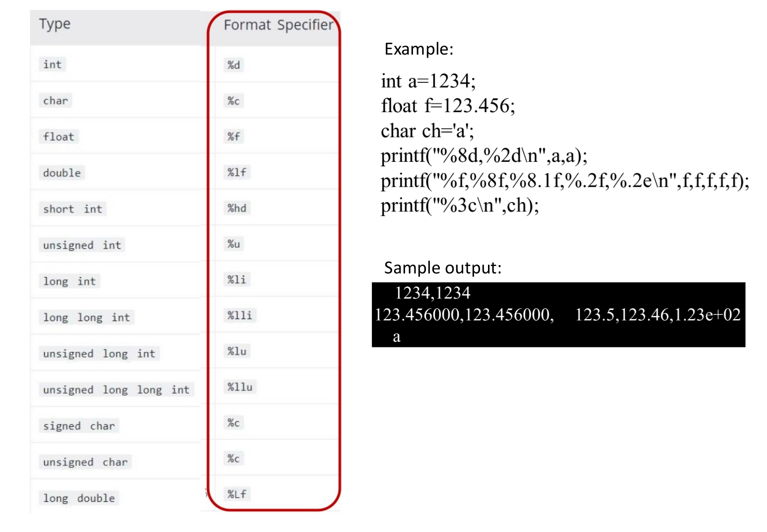Click the 'unsigned long long int' type

tap(116, 390)
